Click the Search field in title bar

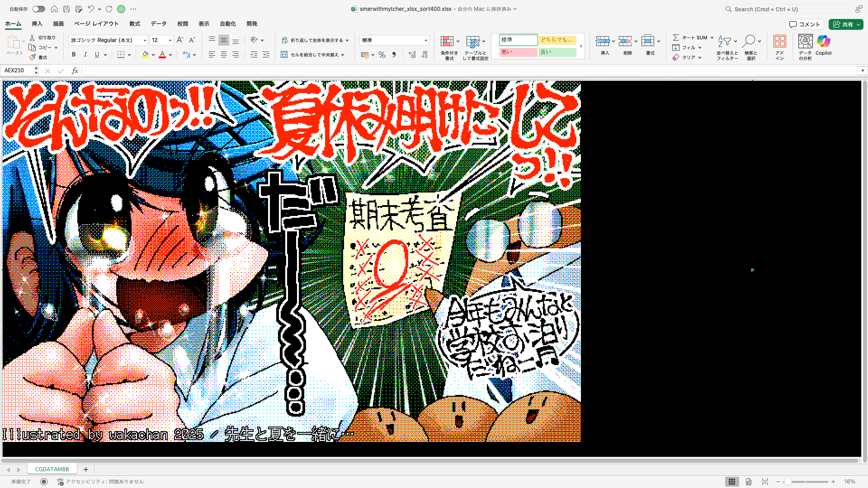tap(785, 9)
